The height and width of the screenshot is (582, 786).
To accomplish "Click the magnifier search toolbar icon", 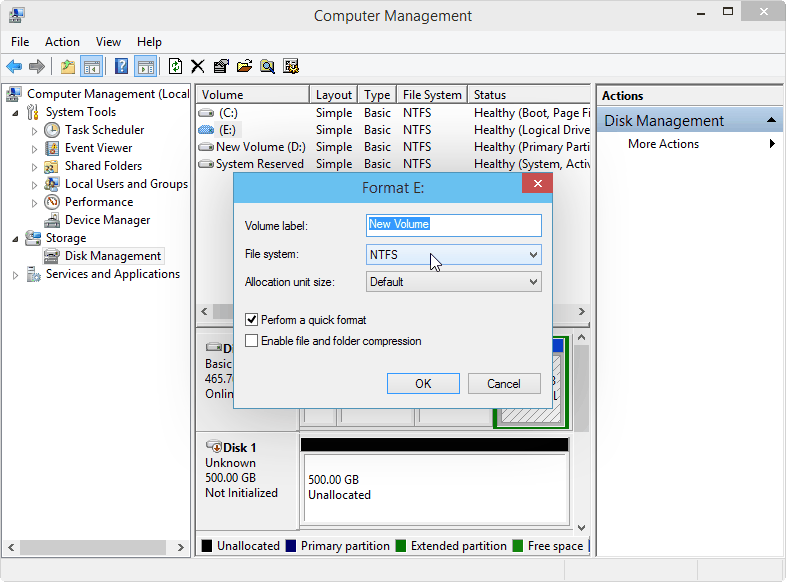I will click(x=267, y=66).
